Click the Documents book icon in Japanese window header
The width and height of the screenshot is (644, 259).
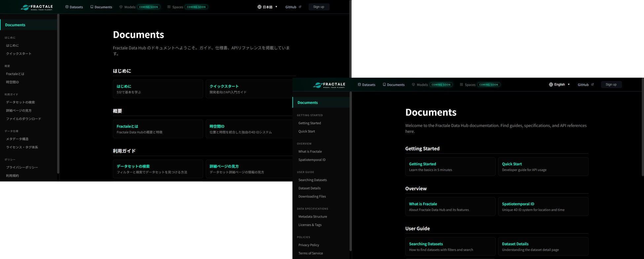click(92, 7)
